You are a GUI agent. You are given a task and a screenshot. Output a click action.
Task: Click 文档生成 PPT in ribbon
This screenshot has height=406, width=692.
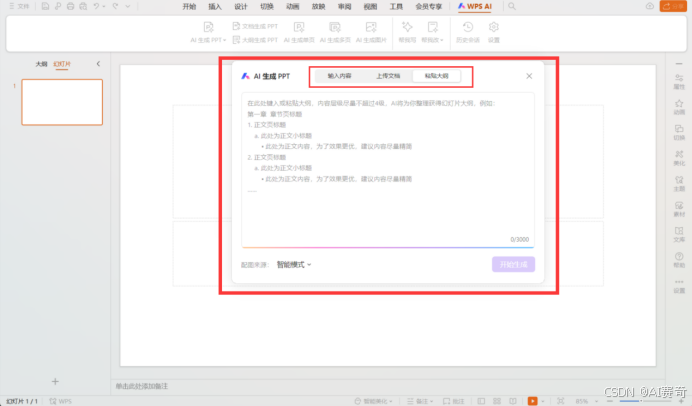click(x=255, y=26)
